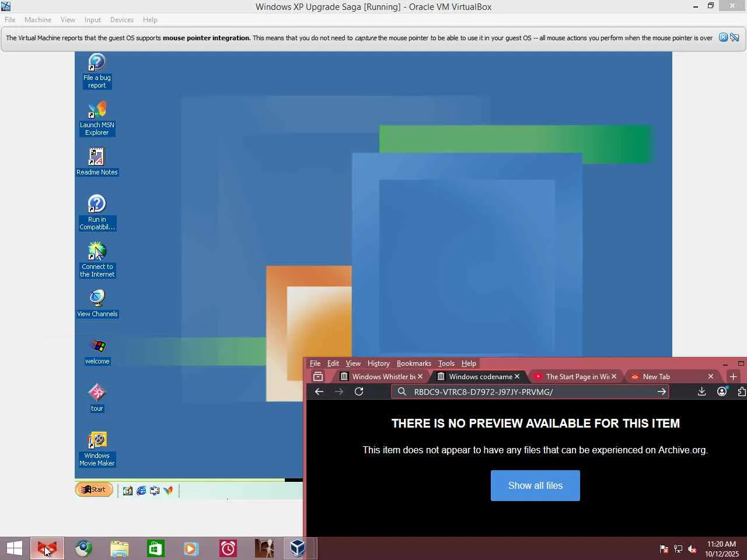This screenshot has height=560, width=747.
Task: Launch Internet Explorer from guest Quick Launch
Action: 141,491
